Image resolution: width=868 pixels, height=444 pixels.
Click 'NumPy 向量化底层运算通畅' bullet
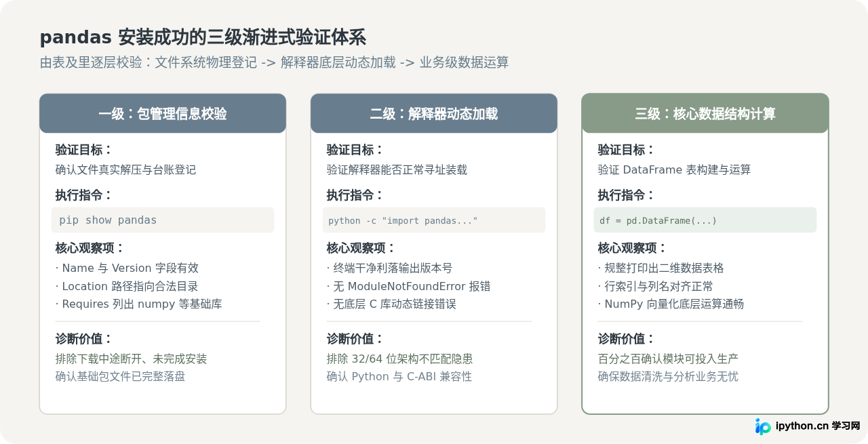671,304
